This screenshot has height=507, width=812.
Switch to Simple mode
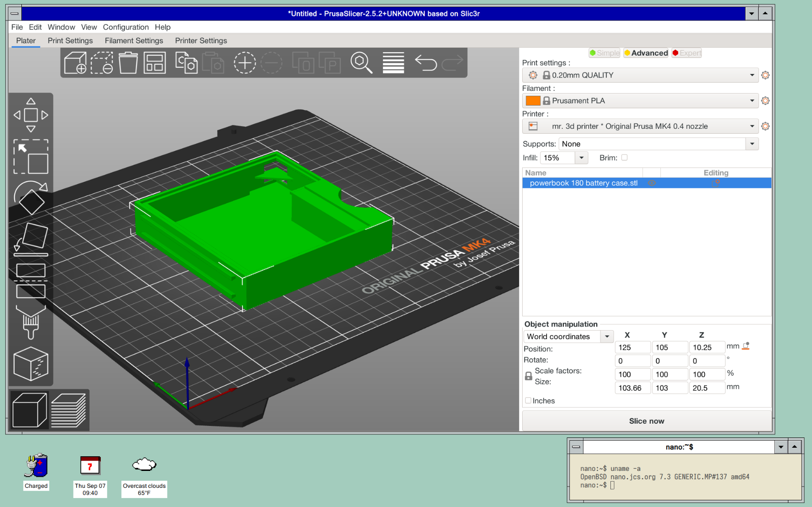click(x=604, y=53)
